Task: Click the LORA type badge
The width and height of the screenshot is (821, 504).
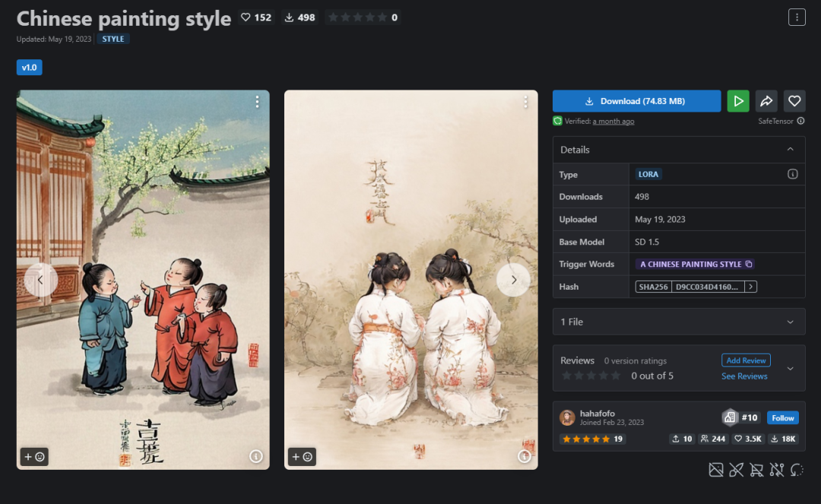Action: coord(648,174)
